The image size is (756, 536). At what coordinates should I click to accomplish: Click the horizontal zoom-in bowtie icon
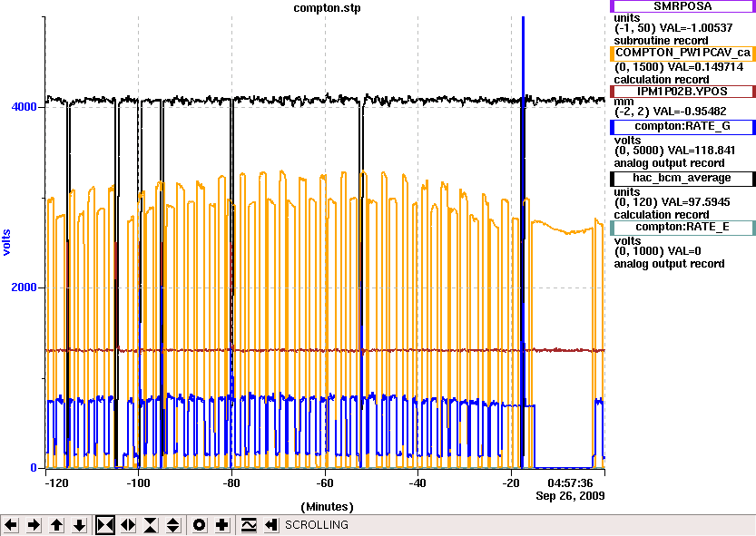[x=105, y=525]
